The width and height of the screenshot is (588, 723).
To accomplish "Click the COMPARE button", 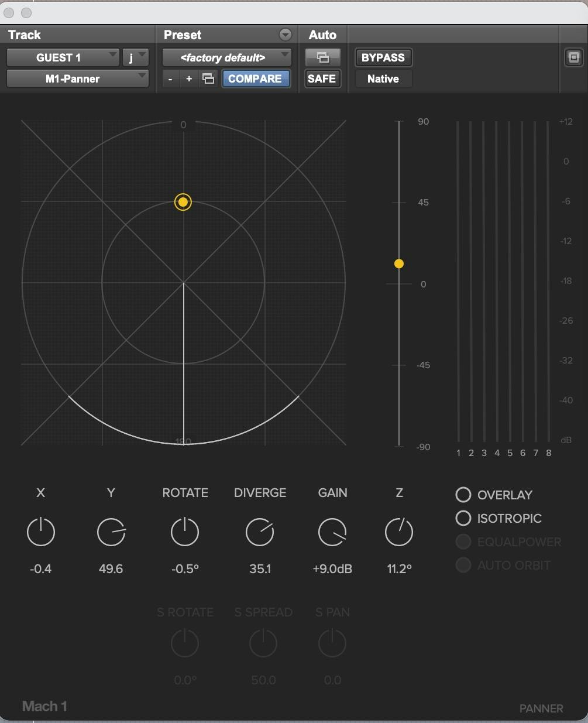I will [x=256, y=78].
